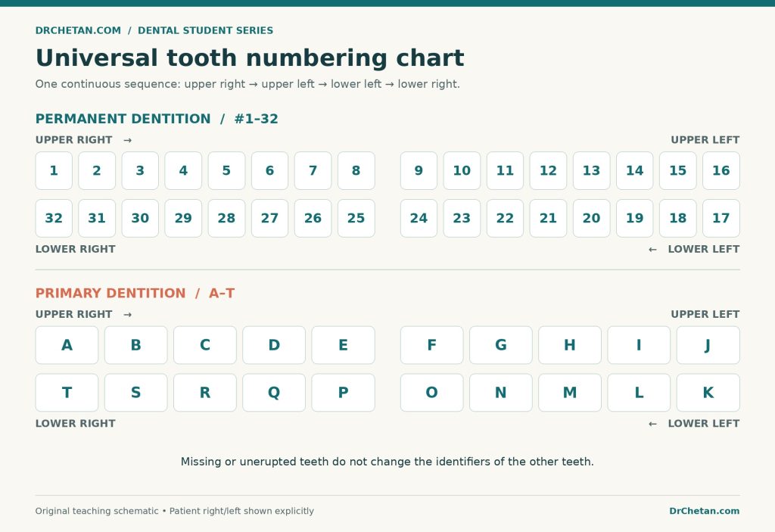Select tooth number 25 box
This screenshot has width=775, height=532.
coord(356,218)
